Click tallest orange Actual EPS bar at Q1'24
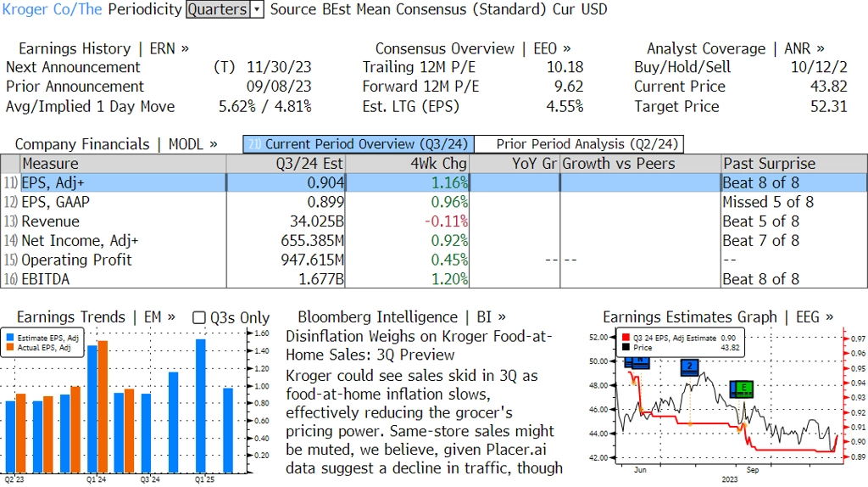This screenshot has height=487, width=868. pos(103,406)
